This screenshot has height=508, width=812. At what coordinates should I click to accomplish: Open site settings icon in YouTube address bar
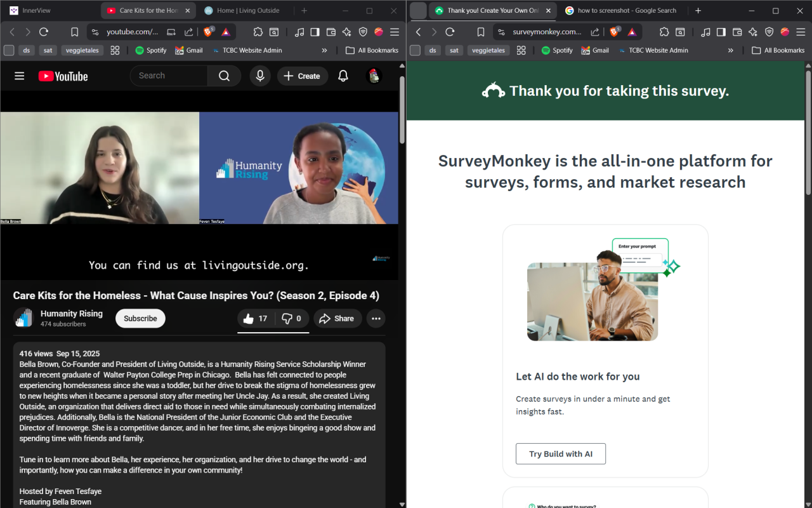[95, 32]
